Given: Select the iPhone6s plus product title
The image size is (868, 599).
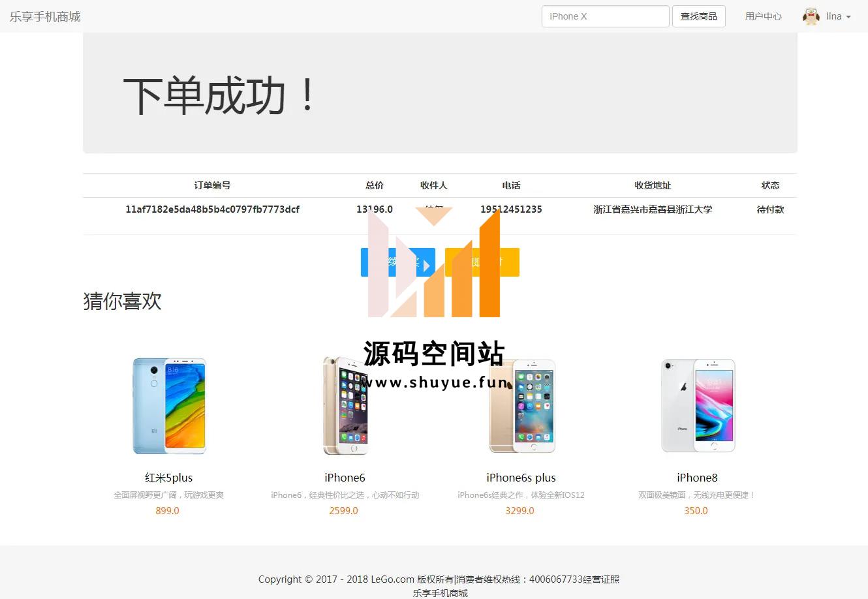Looking at the screenshot, I should coord(521,478).
